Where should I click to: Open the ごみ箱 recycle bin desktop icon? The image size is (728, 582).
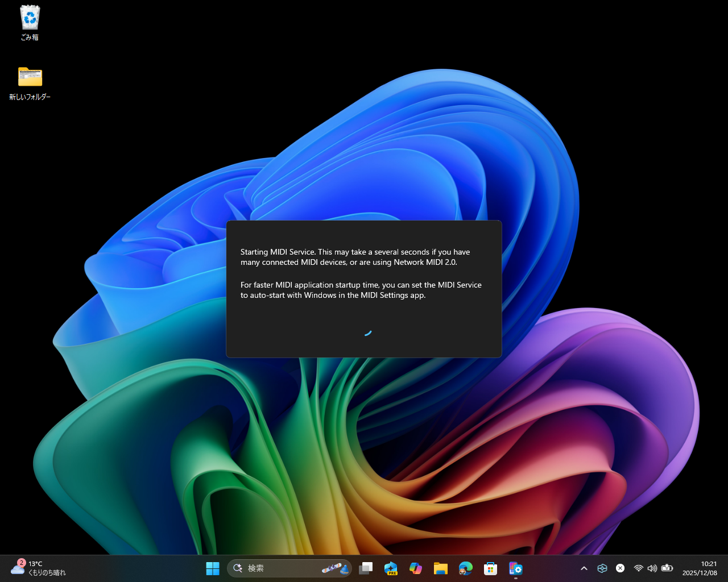[x=30, y=23]
